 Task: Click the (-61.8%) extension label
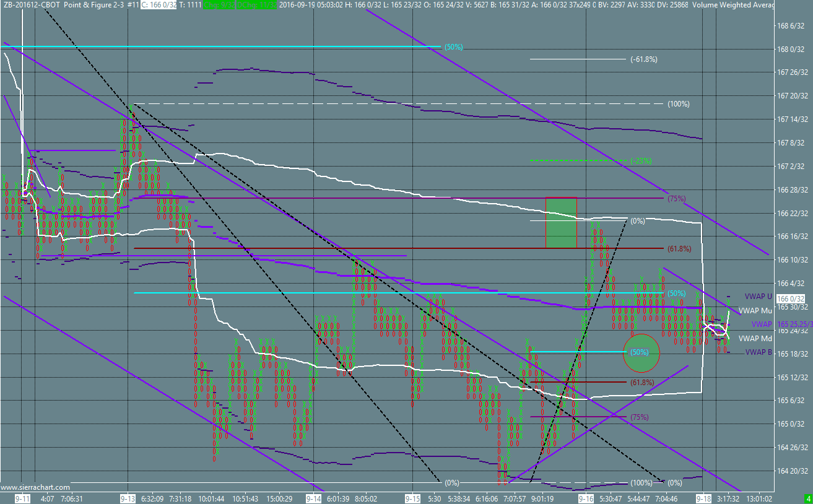[643, 59]
